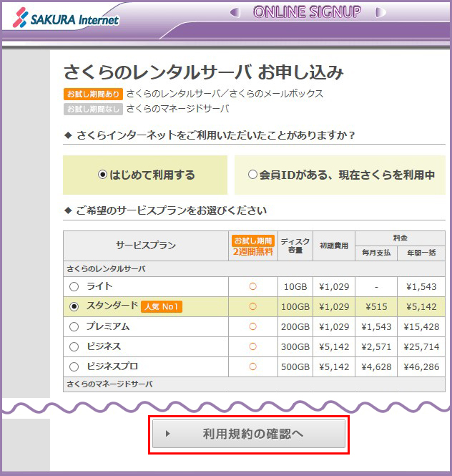452x476 pixels.
Task: Click the orange お試し期間 column header badge
Action: pyautogui.click(x=252, y=241)
